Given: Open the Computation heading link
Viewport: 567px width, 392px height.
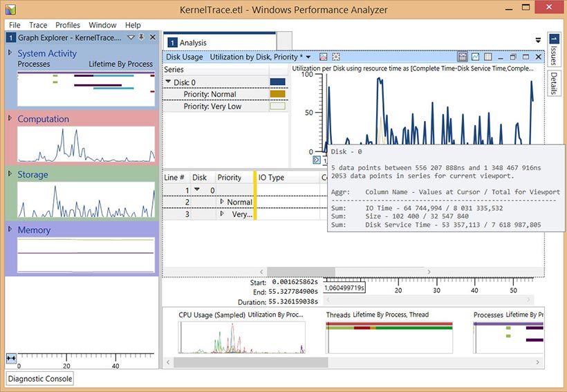Looking at the screenshot, I should 43,119.
